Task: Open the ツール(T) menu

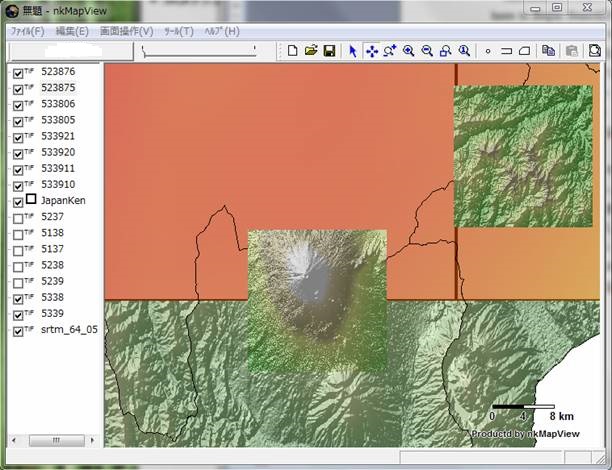Action: pos(179,31)
